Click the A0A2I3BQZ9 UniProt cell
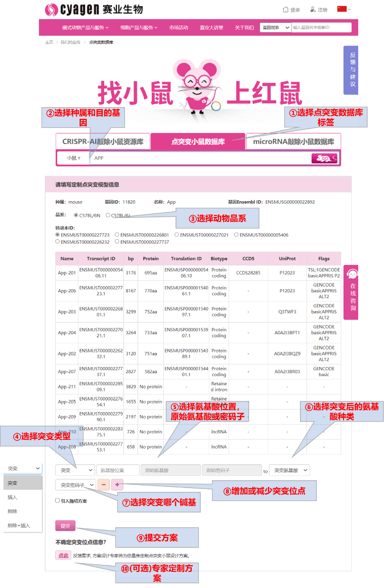The image size is (384, 588). click(x=287, y=353)
